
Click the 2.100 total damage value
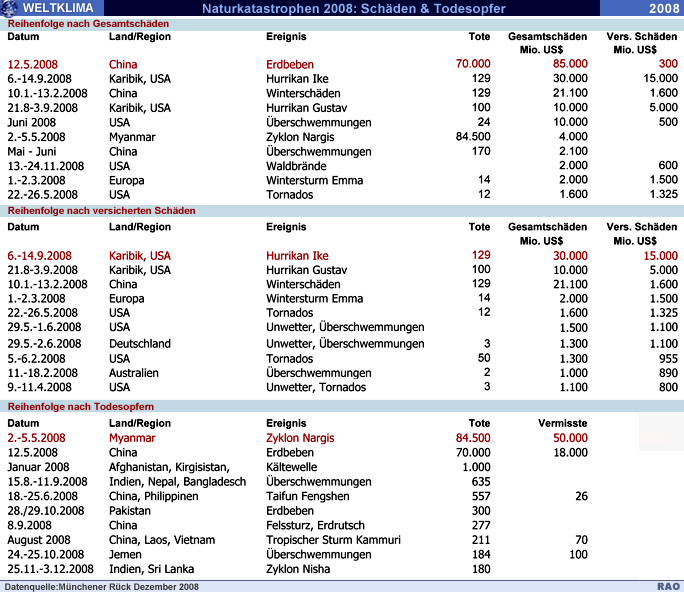coord(573,151)
